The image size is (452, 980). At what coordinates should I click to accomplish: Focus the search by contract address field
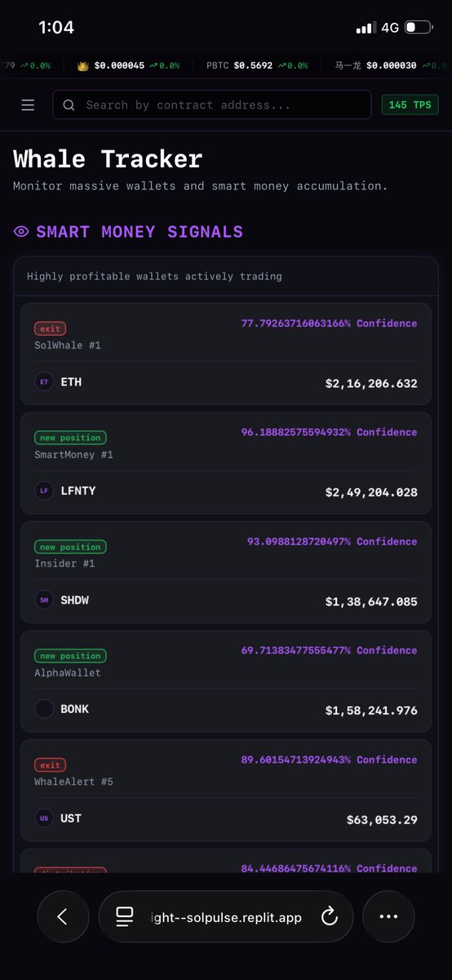coord(212,105)
